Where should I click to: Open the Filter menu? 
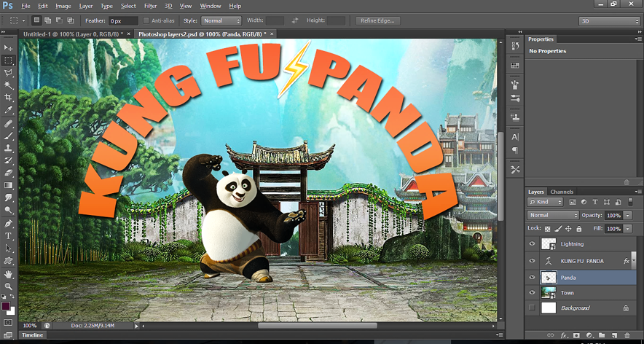click(150, 6)
